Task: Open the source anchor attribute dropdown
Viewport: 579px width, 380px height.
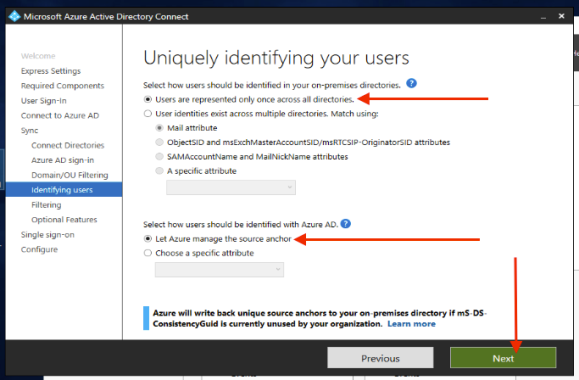Action: tap(219, 270)
